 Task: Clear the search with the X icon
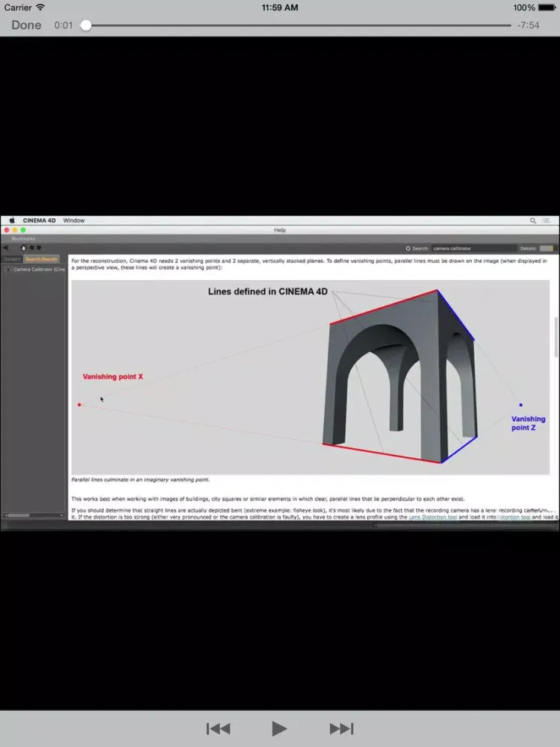(x=408, y=248)
